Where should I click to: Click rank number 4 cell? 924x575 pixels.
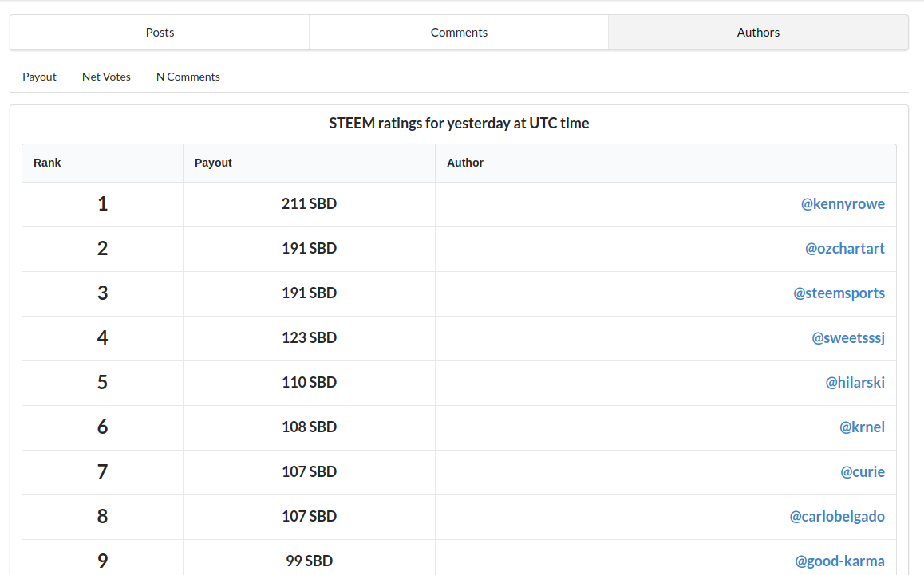coord(103,338)
